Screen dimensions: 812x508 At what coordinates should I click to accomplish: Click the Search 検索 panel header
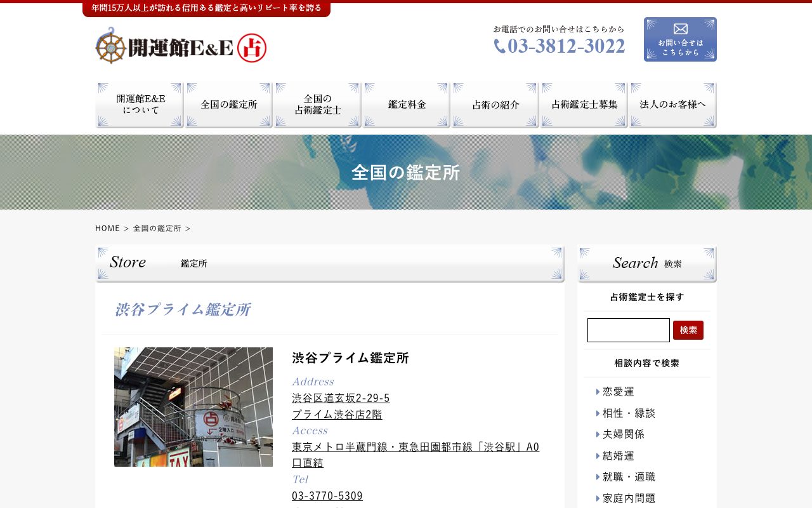point(647,264)
